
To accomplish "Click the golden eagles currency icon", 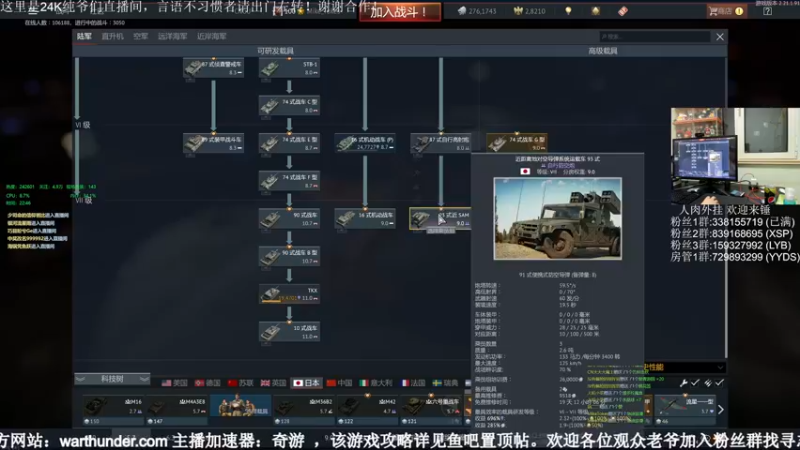I will pyautogui.click(x=518, y=11).
